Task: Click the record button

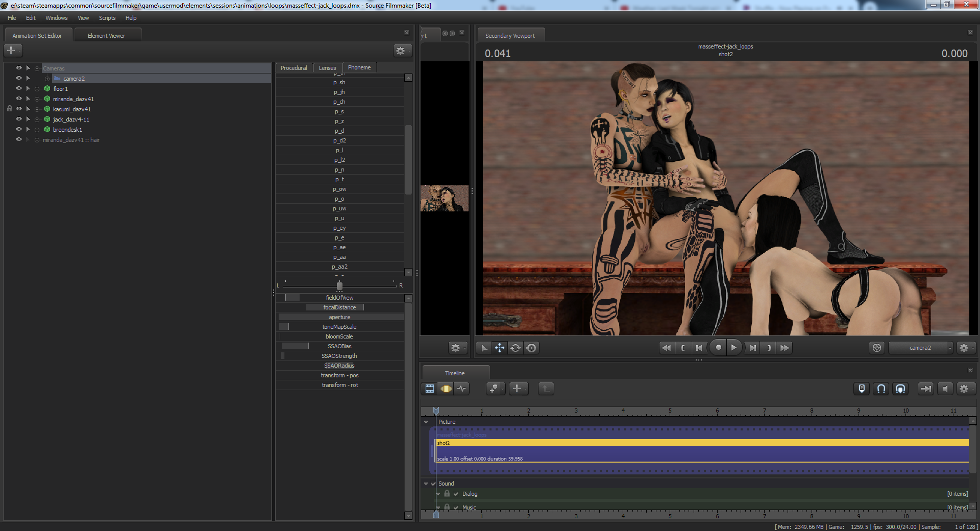Action: [x=718, y=347]
